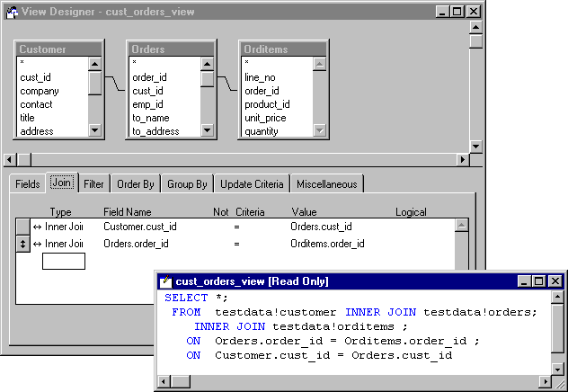Maximize the cust_orders_view SQL window

537,281
